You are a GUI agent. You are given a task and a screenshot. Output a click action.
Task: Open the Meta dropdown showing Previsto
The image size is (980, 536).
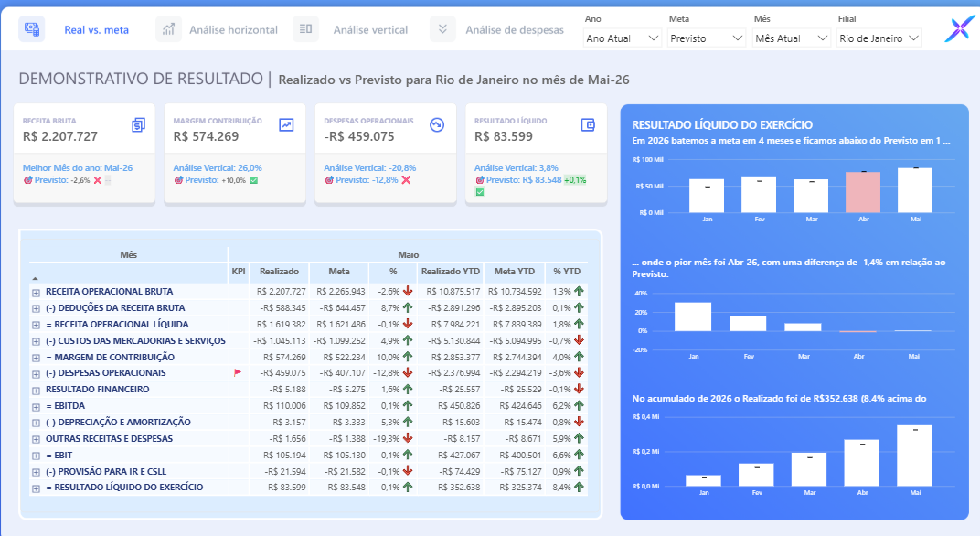point(707,38)
